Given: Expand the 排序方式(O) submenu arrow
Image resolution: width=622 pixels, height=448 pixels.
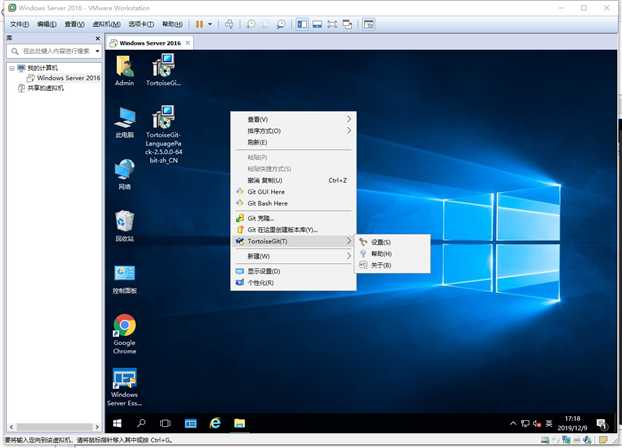Looking at the screenshot, I should pos(348,131).
